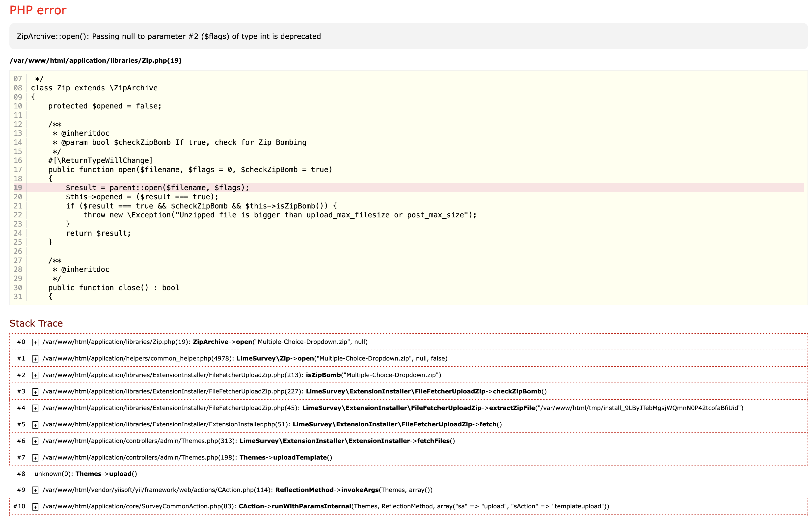The image size is (812, 516).
Task: Expand stack frame #10 runWithParamsInternal plus icon
Action: coord(35,507)
